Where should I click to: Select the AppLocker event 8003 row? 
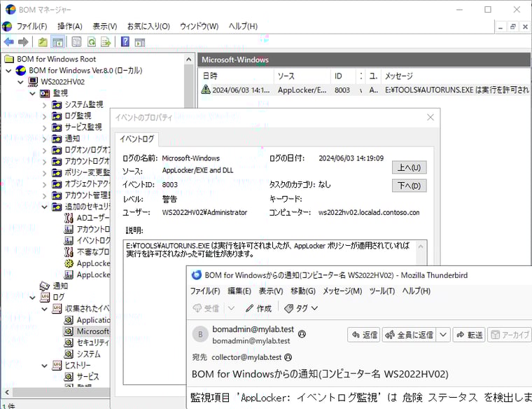click(x=364, y=90)
